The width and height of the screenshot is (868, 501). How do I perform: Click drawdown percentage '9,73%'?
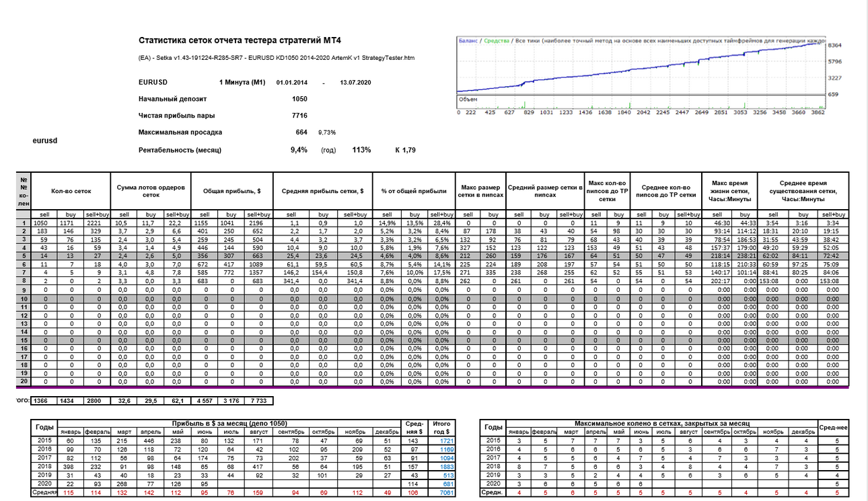(x=326, y=133)
